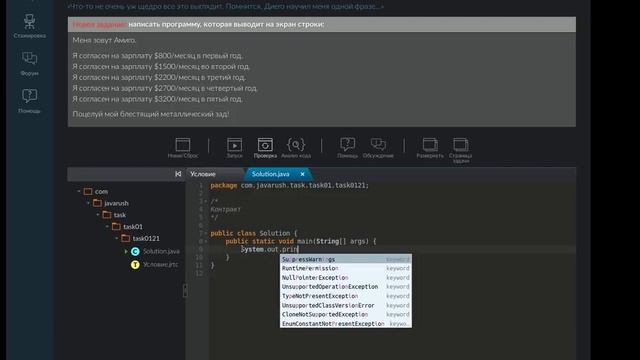Click the System.out.prin code line
This screenshot has height=360, width=640.
point(269,249)
